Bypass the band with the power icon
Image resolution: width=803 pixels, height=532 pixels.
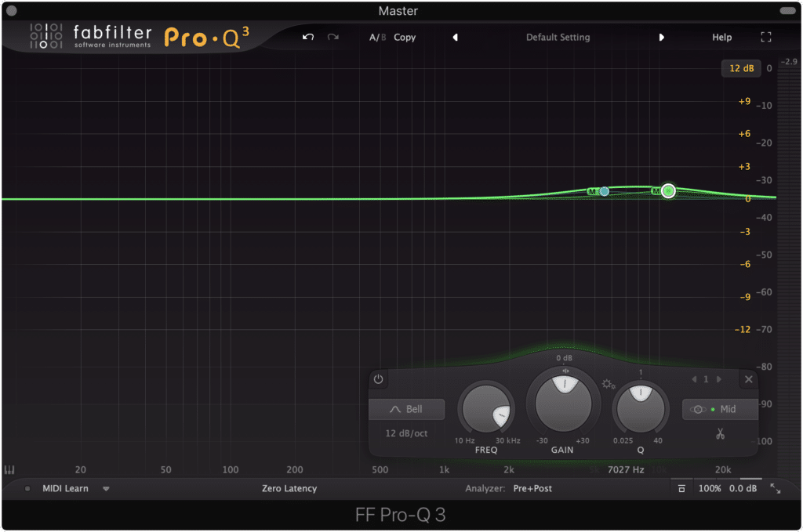tap(379, 379)
